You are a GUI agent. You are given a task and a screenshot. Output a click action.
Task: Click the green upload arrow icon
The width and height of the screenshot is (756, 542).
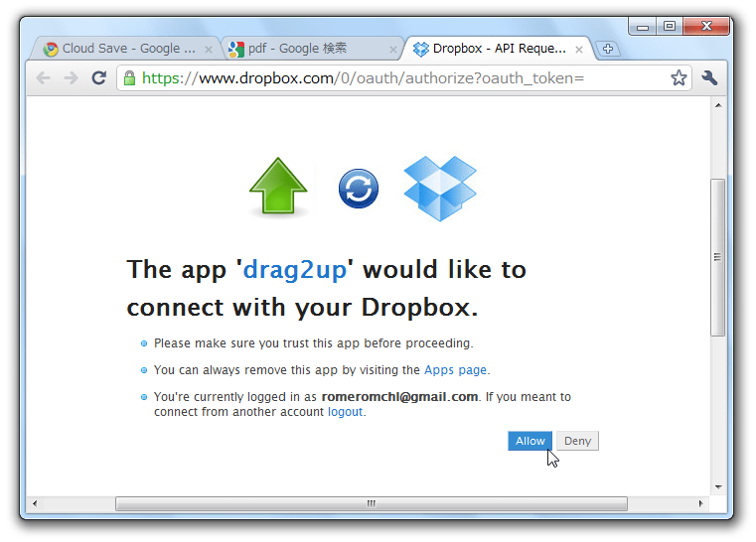[x=278, y=187]
